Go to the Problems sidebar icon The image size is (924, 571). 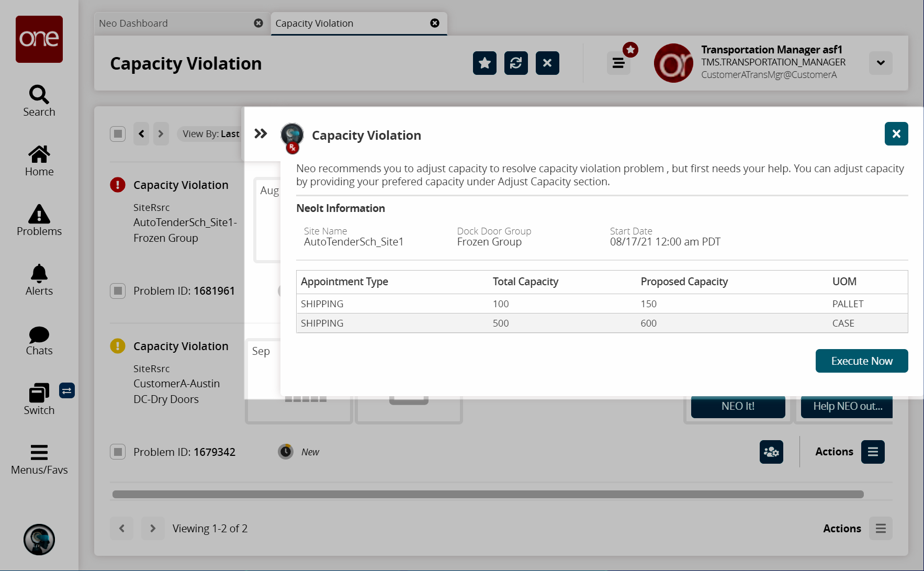(39, 220)
